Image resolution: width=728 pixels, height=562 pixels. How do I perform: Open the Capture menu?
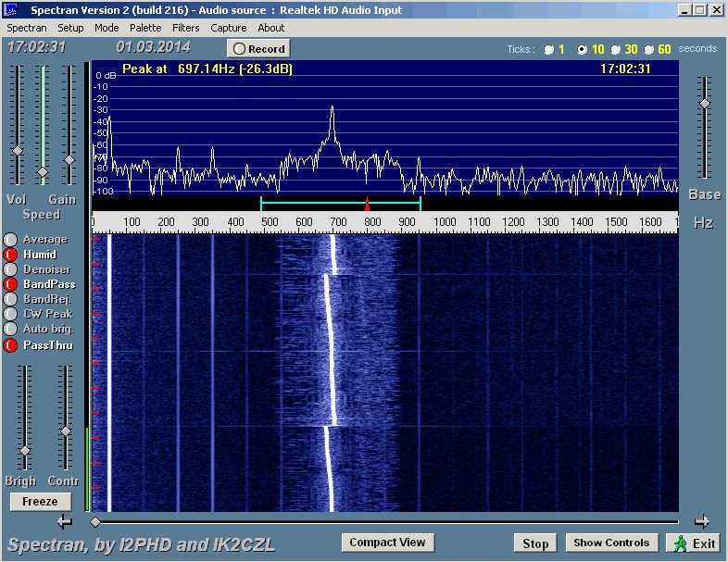click(229, 28)
